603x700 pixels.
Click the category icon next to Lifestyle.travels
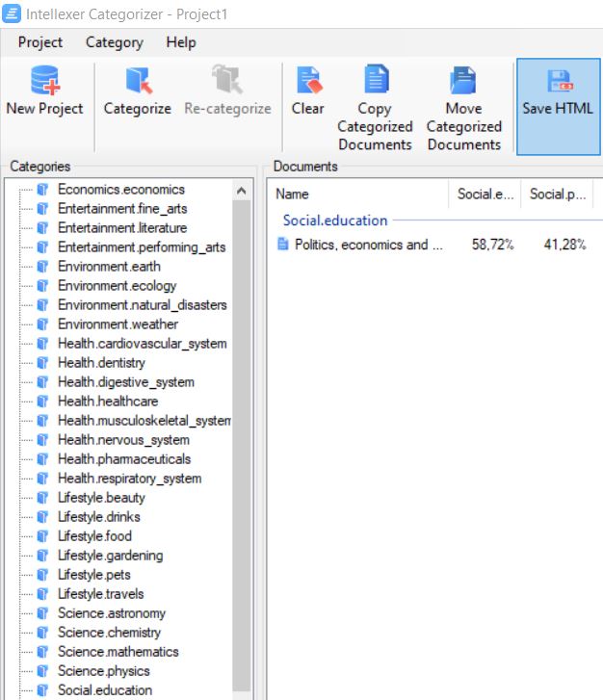[x=42, y=594]
